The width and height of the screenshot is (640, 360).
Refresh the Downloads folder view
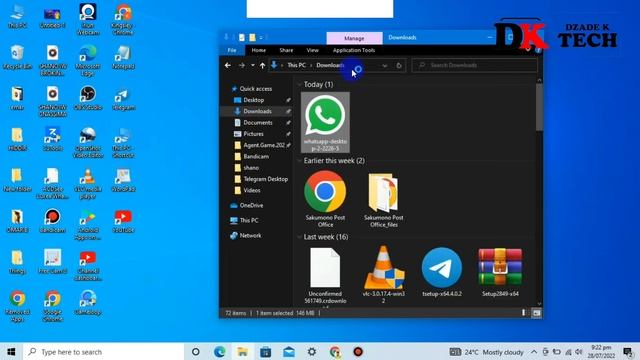point(399,65)
